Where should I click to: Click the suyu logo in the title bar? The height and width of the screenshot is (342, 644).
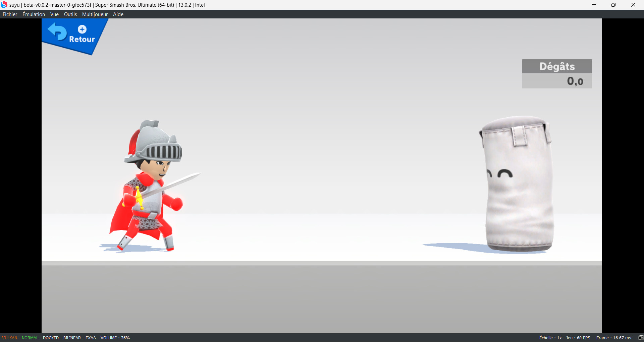click(x=4, y=5)
